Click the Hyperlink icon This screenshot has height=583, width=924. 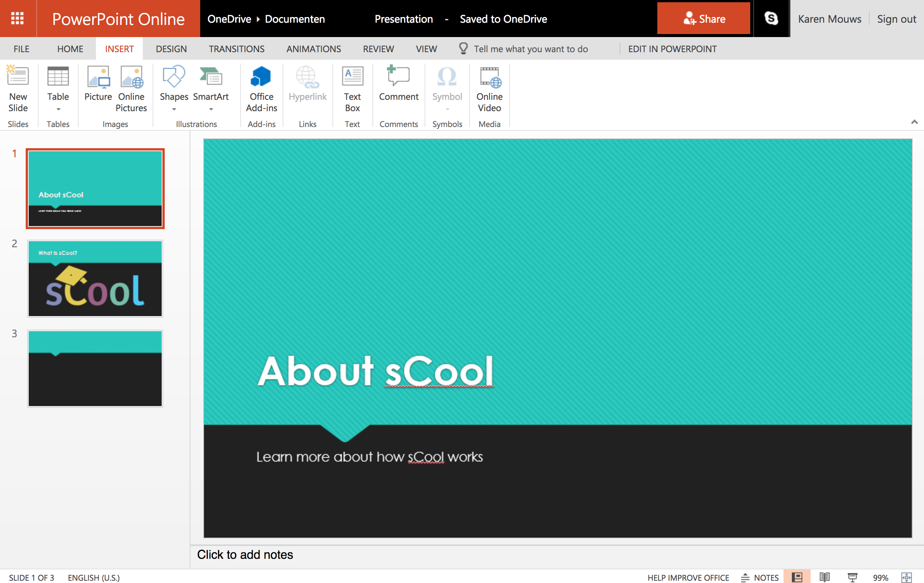[307, 77]
